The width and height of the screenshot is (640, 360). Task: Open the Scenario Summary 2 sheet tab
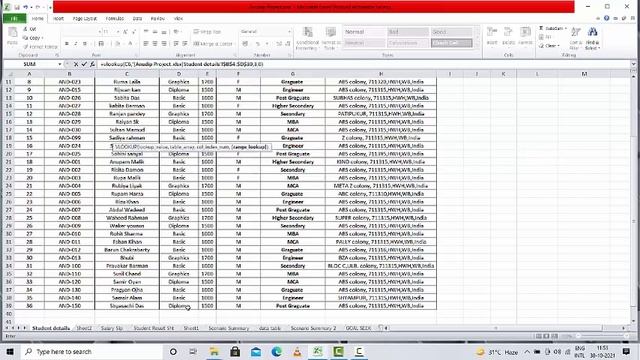313,328
